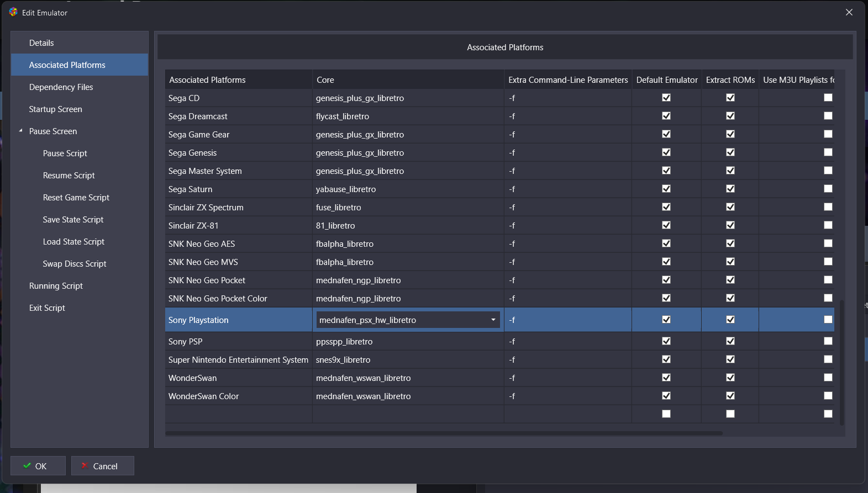Click the snes9x_libretro core cell
868x493 pixels.
point(408,359)
